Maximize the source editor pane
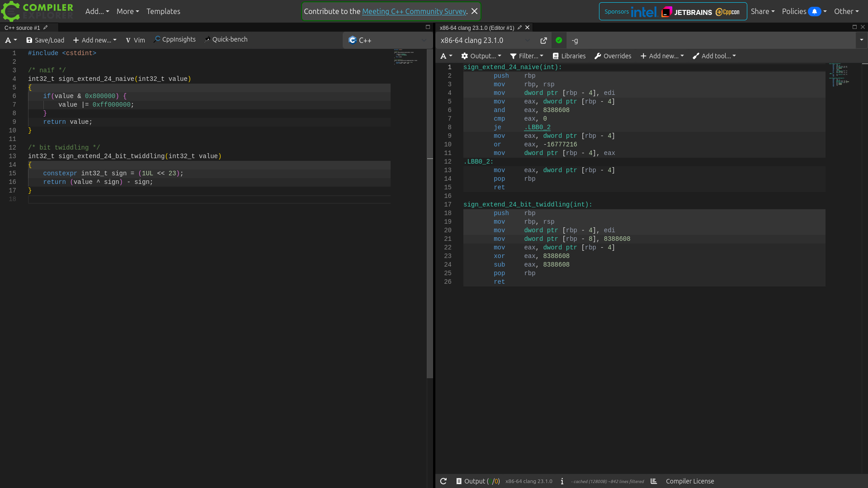Screen dimensions: 868x488 428,27
